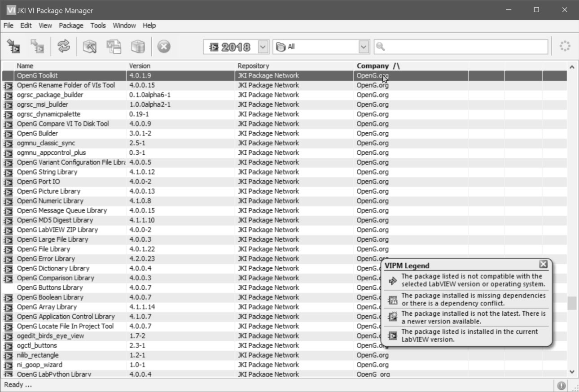Click the Uninstall Package toolbar icon
This screenshot has height=392, width=579.
coord(37,46)
